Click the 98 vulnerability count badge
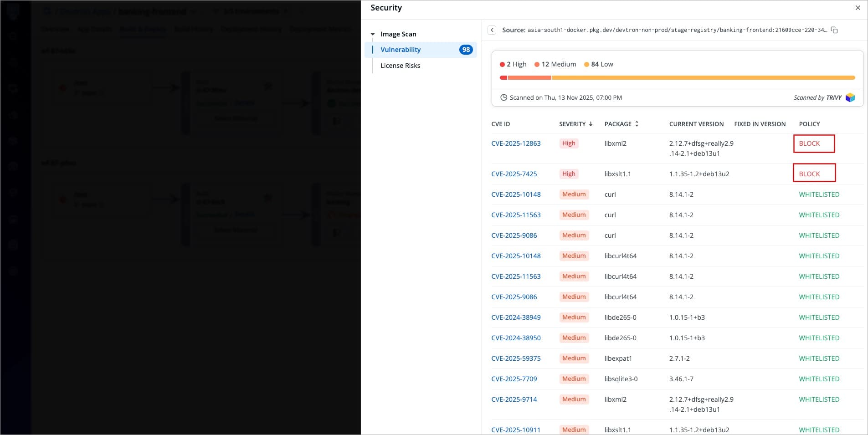Screen dimensions: 868x435 pos(466,50)
